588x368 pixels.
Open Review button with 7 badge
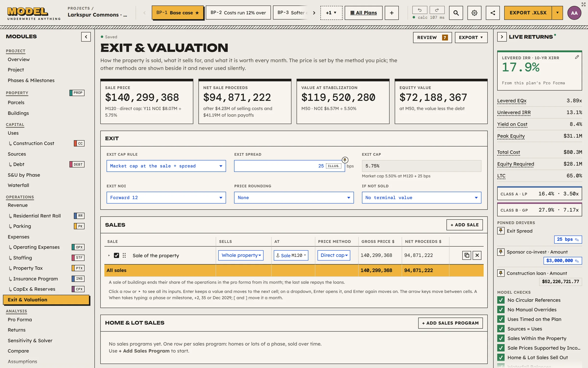(x=432, y=37)
